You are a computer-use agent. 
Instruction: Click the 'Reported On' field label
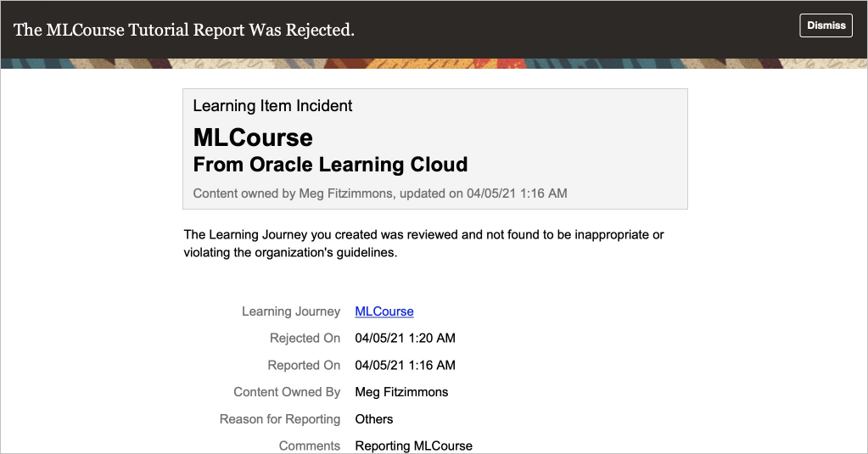(304, 365)
